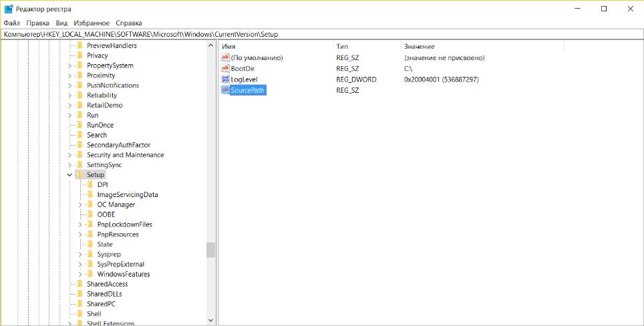The image size is (644, 326).
Task: Click the SharedPC folder icon
Action: (x=80, y=304)
